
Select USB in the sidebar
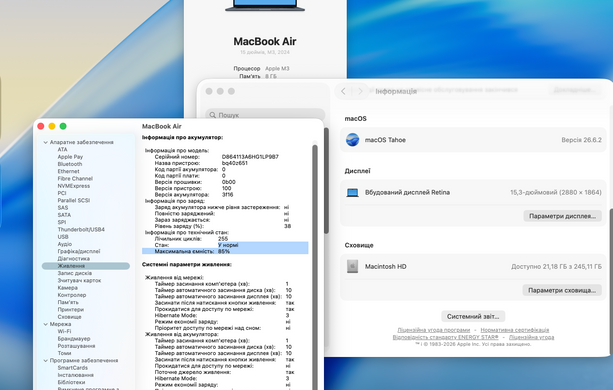pyautogui.click(x=63, y=237)
